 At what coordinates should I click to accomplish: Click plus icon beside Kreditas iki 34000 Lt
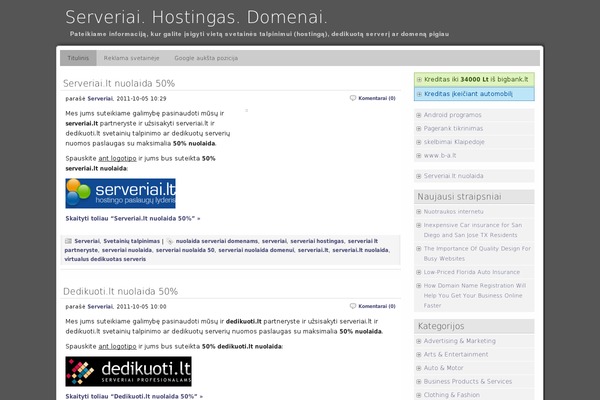pos(419,80)
